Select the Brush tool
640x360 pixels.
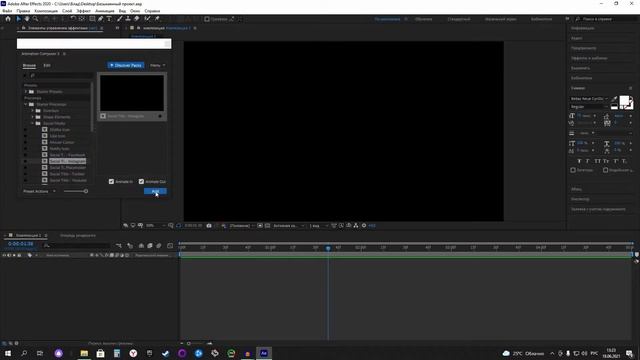click(x=120, y=19)
